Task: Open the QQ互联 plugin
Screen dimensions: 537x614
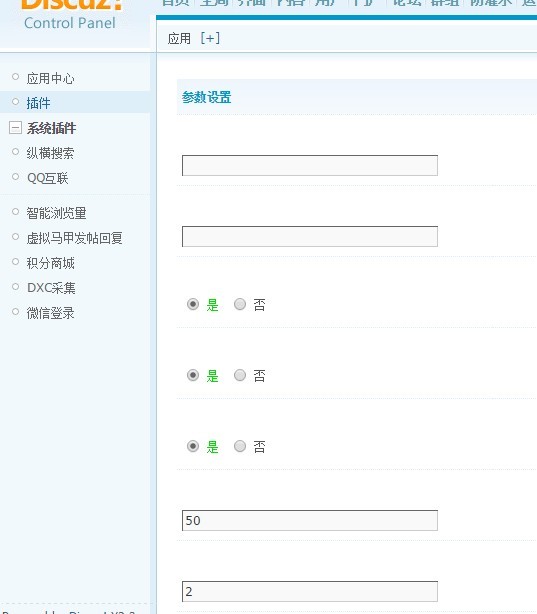Action: point(48,178)
